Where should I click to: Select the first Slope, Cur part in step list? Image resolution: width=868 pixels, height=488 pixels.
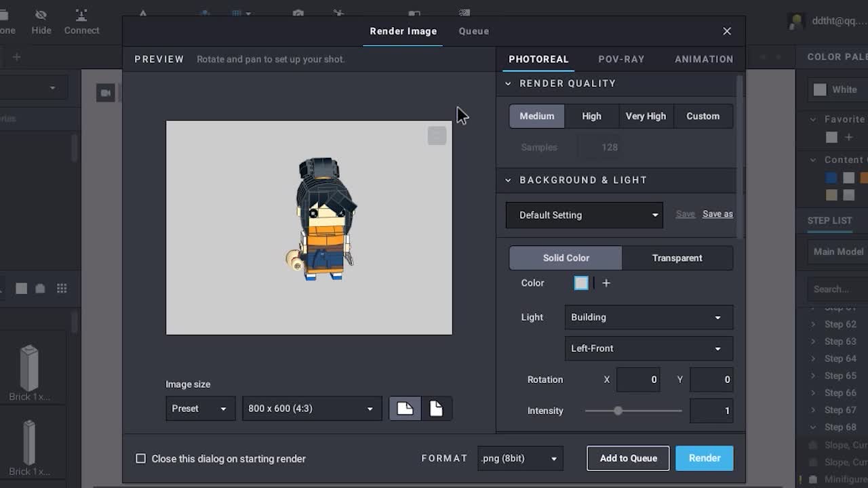pos(839,445)
